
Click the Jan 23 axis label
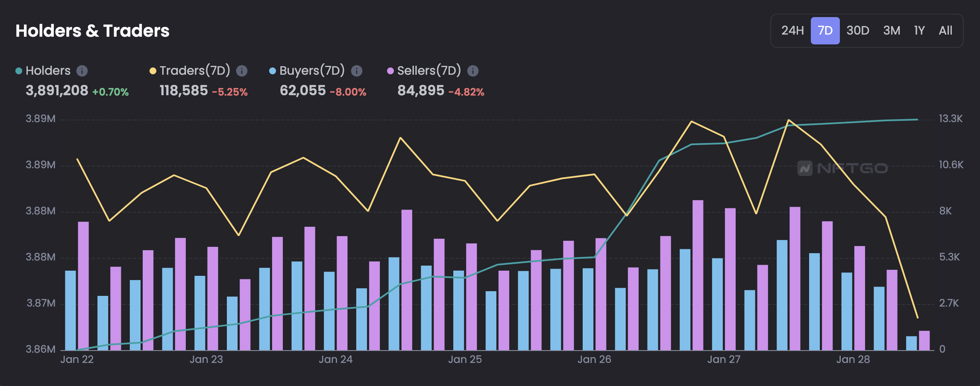pyautogui.click(x=206, y=360)
